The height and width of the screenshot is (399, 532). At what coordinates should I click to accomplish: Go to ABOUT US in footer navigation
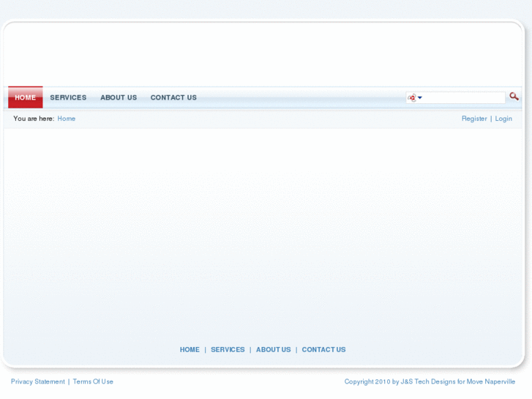(273, 349)
